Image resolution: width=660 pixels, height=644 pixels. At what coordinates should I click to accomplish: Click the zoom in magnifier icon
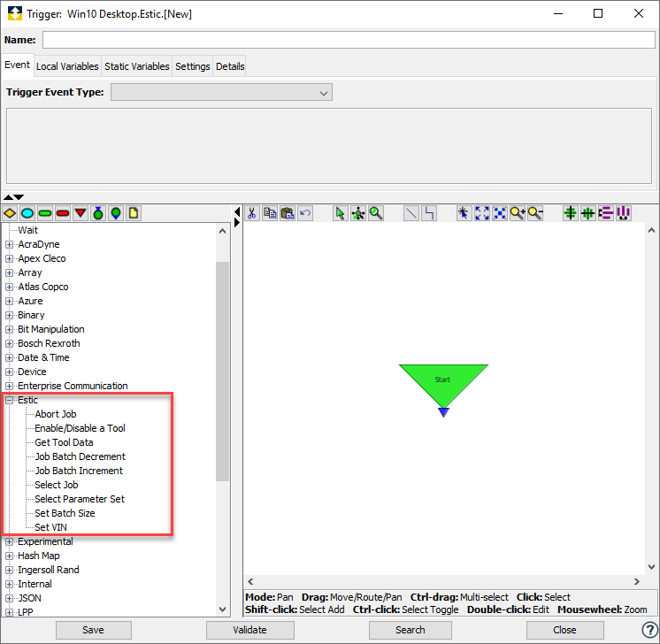coord(518,213)
